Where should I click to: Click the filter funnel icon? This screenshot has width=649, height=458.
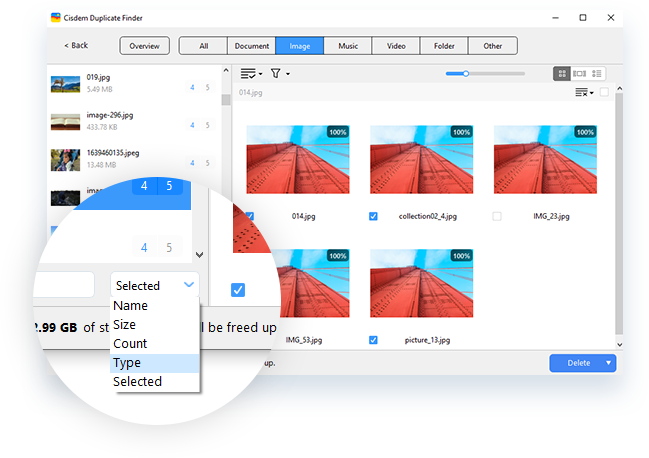point(278,74)
